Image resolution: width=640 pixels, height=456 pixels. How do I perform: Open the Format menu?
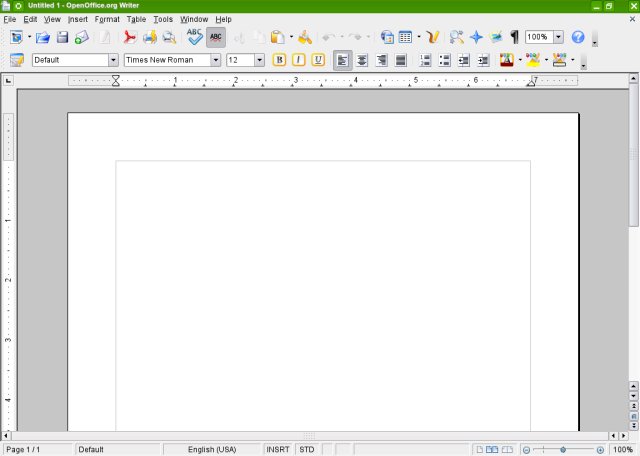click(107, 19)
